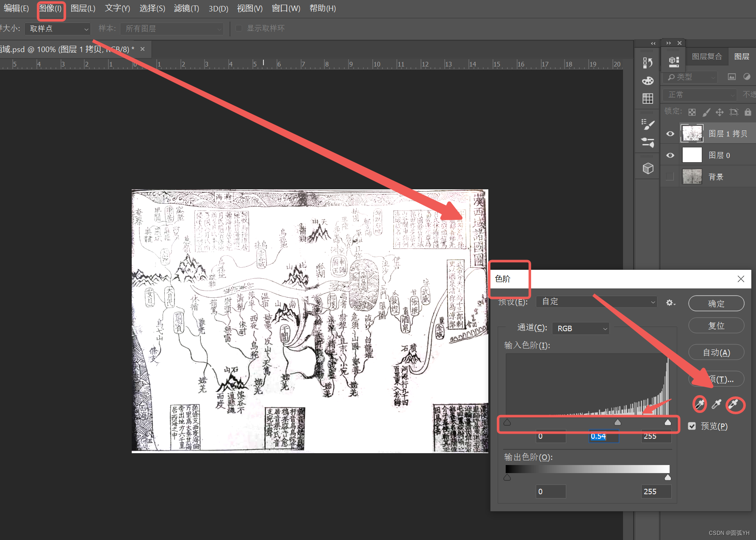Select the 背景 layer thumbnail
Image resolution: width=756 pixels, height=540 pixels.
[x=692, y=177]
